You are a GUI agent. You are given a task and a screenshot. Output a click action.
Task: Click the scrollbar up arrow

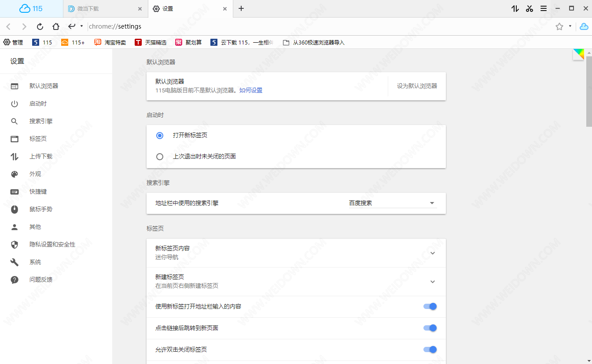coord(589,52)
